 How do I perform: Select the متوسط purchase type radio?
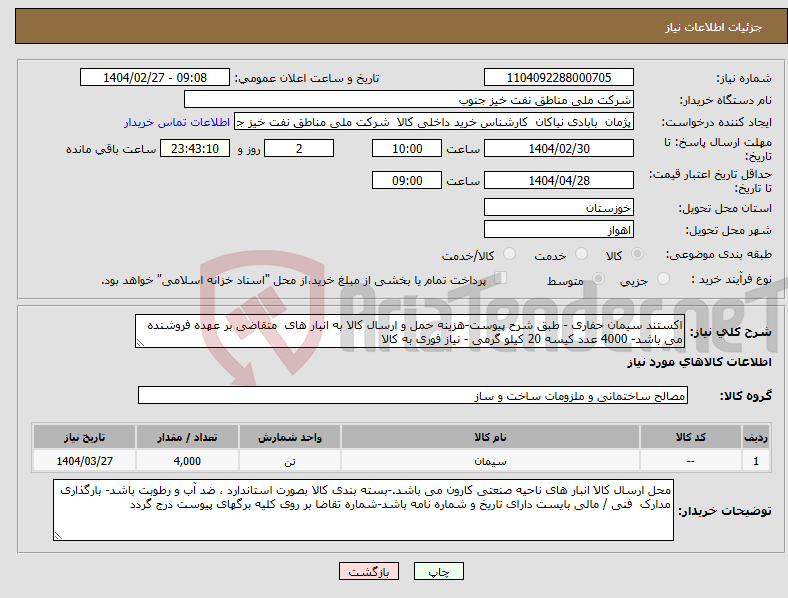coord(598,279)
